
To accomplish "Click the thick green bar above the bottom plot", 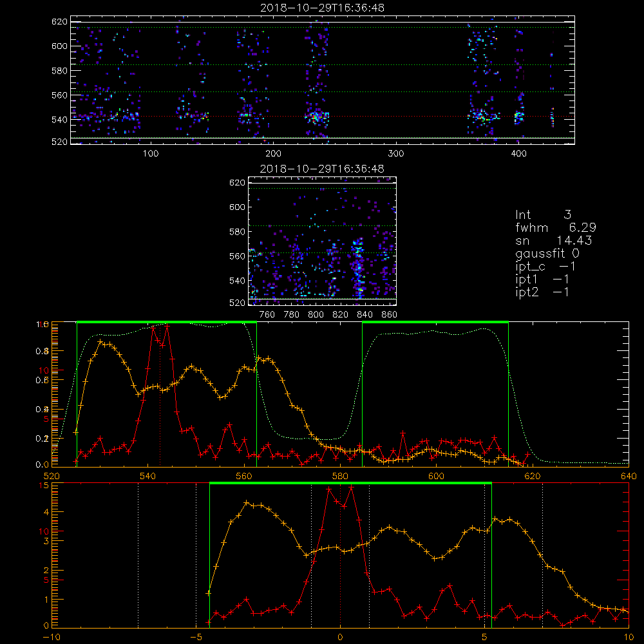I will click(350, 483).
